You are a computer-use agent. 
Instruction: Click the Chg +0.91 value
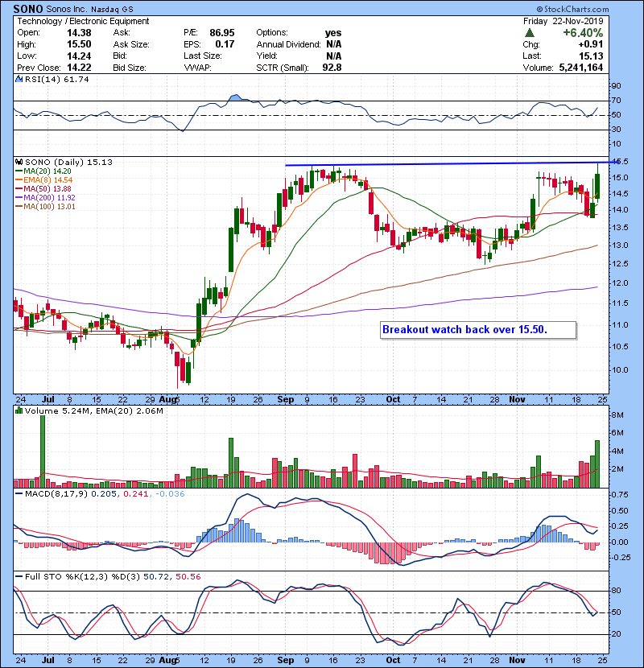(591, 44)
